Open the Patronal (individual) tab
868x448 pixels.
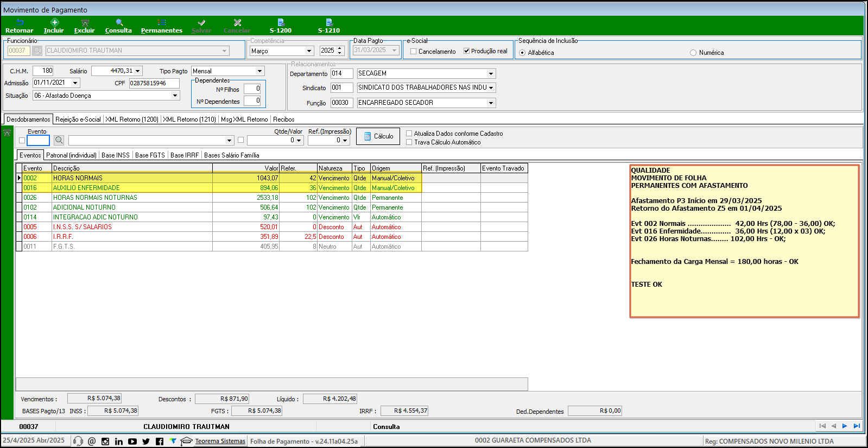pyautogui.click(x=72, y=155)
